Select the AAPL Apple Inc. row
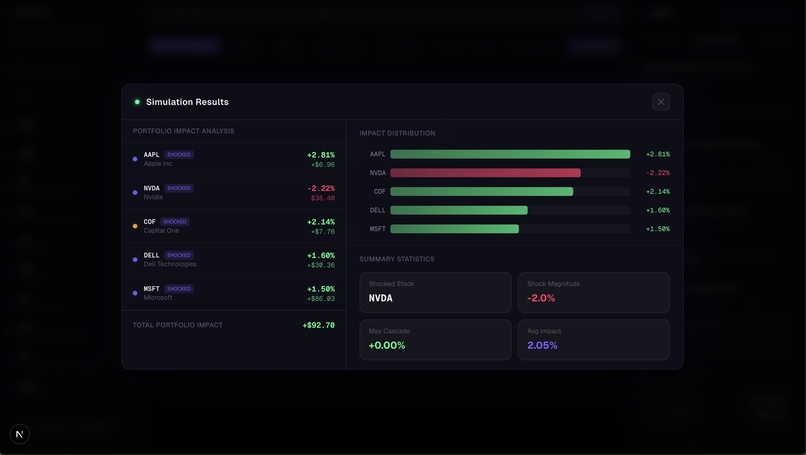This screenshot has width=806, height=455. point(234,159)
